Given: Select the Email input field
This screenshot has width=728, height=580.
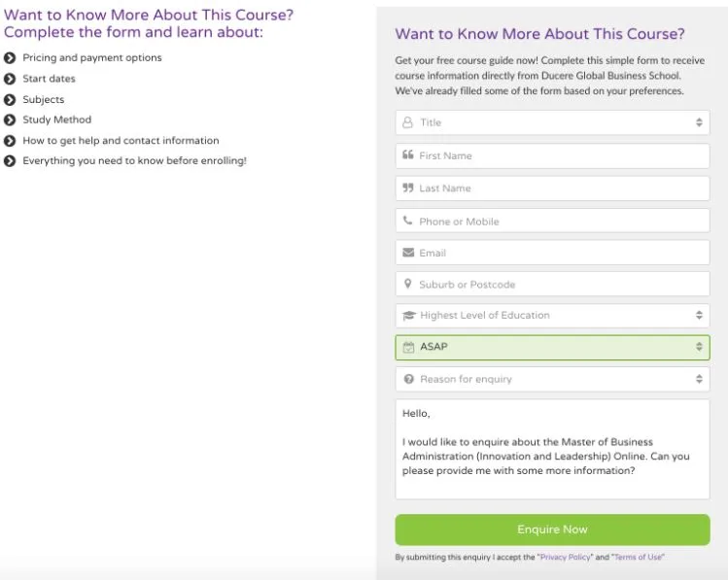Looking at the screenshot, I should pos(559,253).
